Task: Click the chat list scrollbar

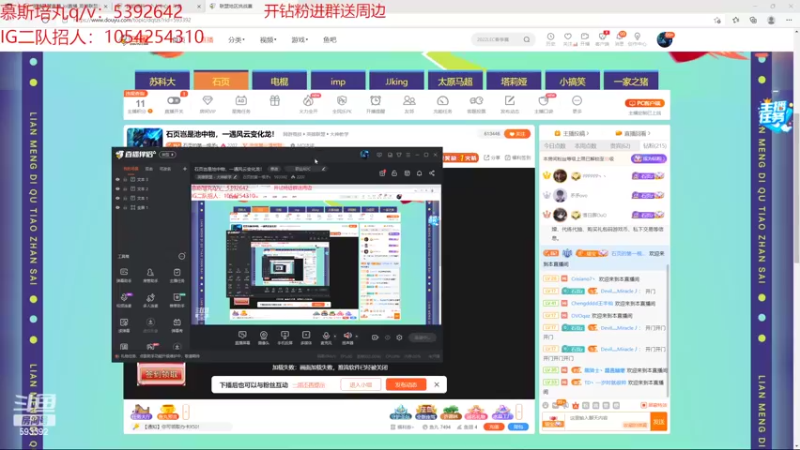Action: (x=667, y=332)
